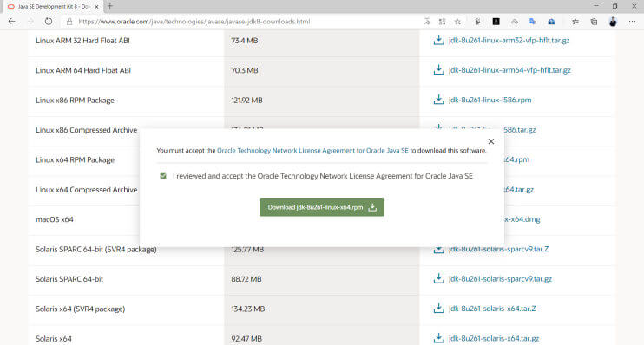Click download icon for solaris-x64.tar.Z
The width and height of the screenshot is (644, 345).
(438, 308)
